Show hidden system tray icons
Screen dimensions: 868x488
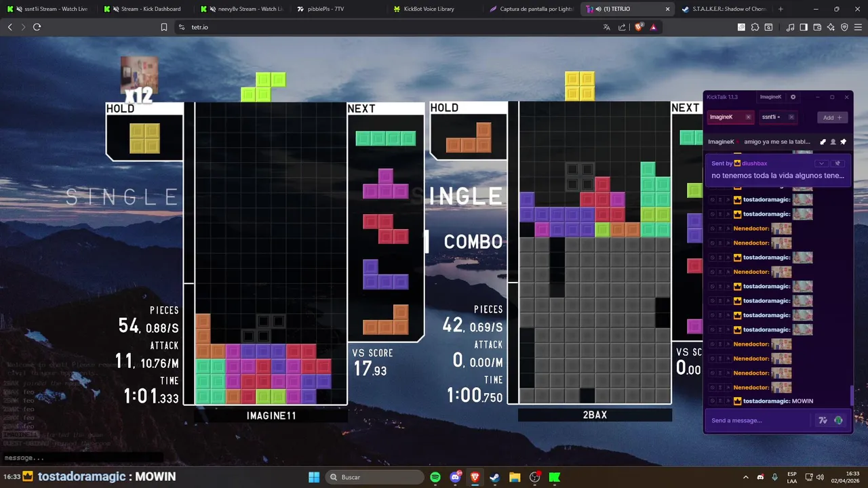point(746,477)
